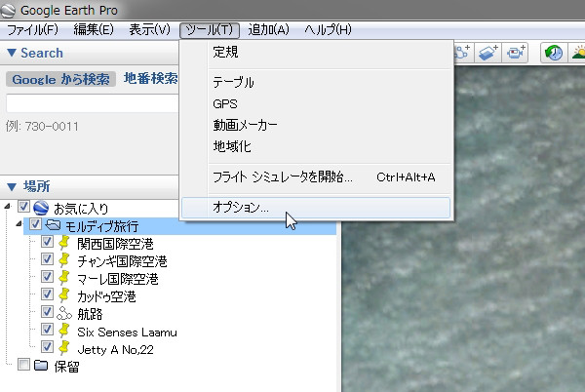The height and width of the screenshot is (392, 585).
Task: Collapse the 場所 panel triangle
Action: [x=12, y=186]
